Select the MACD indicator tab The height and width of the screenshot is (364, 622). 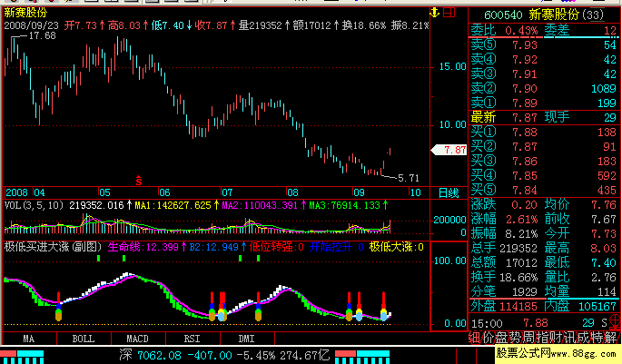click(x=138, y=339)
